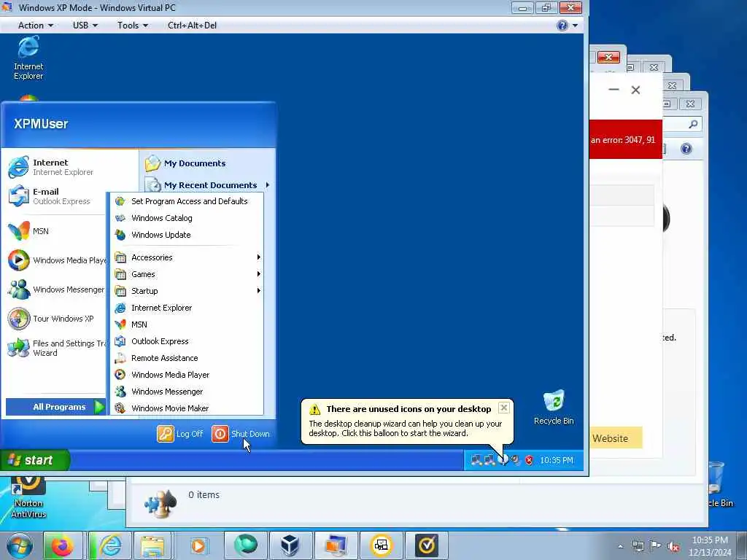Open Norton checkmark icon on taskbar
Viewport: 747px width, 560px height.
(x=427, y=545)
